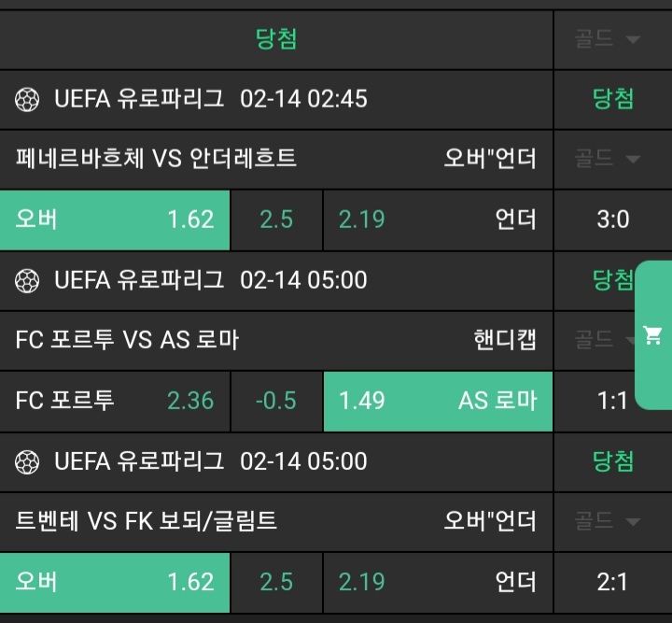This screenshot has width=672, height=623.
Task: Select 오버 1.62 for 트벤테 match
Action: [115, 582]
